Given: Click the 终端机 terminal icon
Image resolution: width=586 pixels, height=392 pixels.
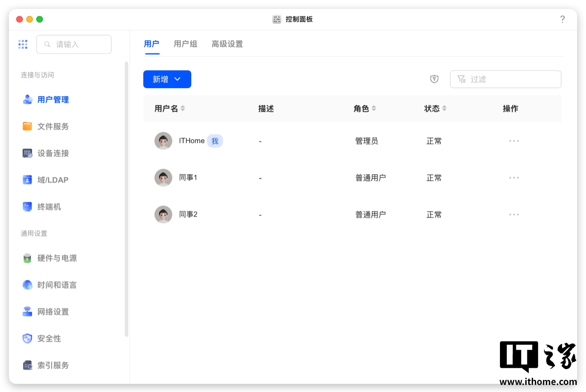Looking at the screenshot, I should click(x=27, y=206).
